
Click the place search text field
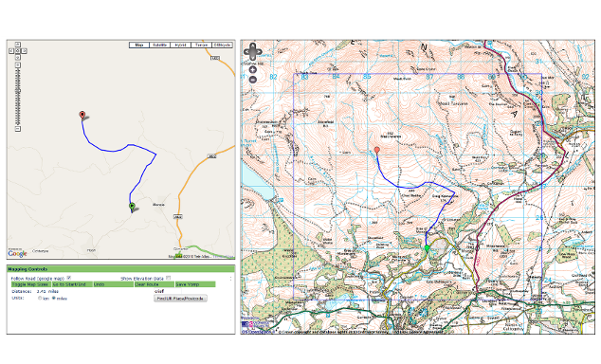pyautogui.click(x=167, y=291)
